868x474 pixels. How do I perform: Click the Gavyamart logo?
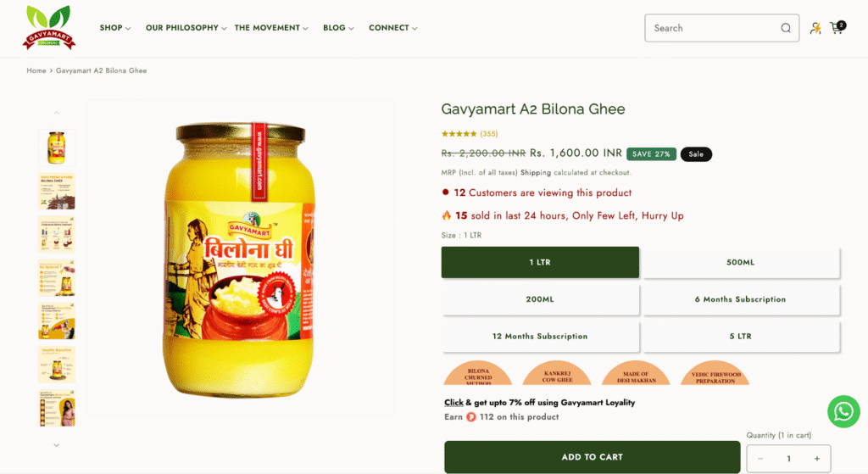pyautogui.click(x=49, y=28)
